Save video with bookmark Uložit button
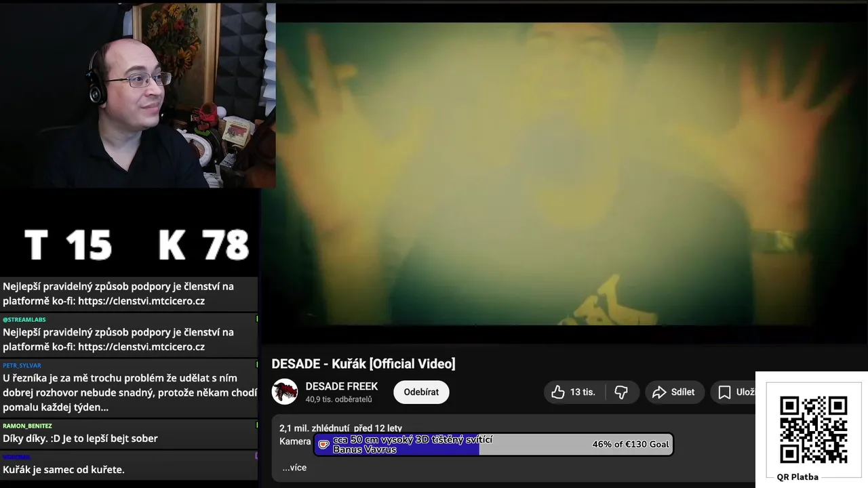This screenshot has width=868, height=488. pyautogui.click(x=735, y=392)
